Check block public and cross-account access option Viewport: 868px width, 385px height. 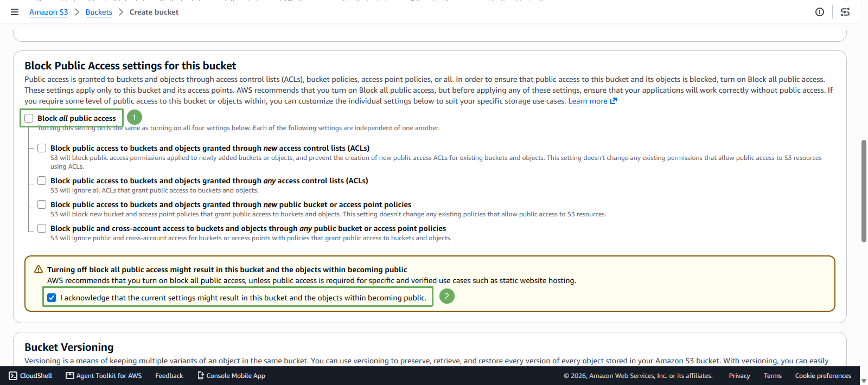(x=42, y=228)
